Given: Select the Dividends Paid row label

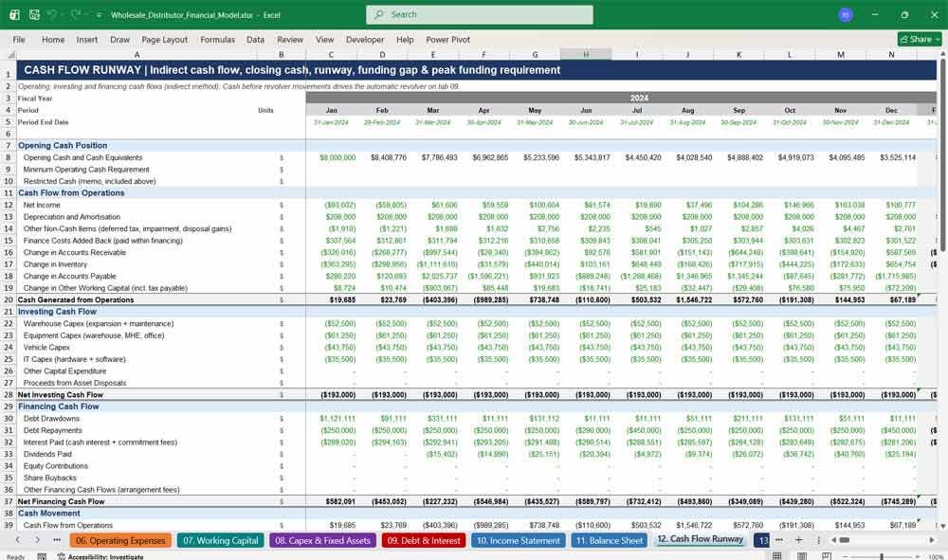Looking at the screenshot, I should [47, 454].
